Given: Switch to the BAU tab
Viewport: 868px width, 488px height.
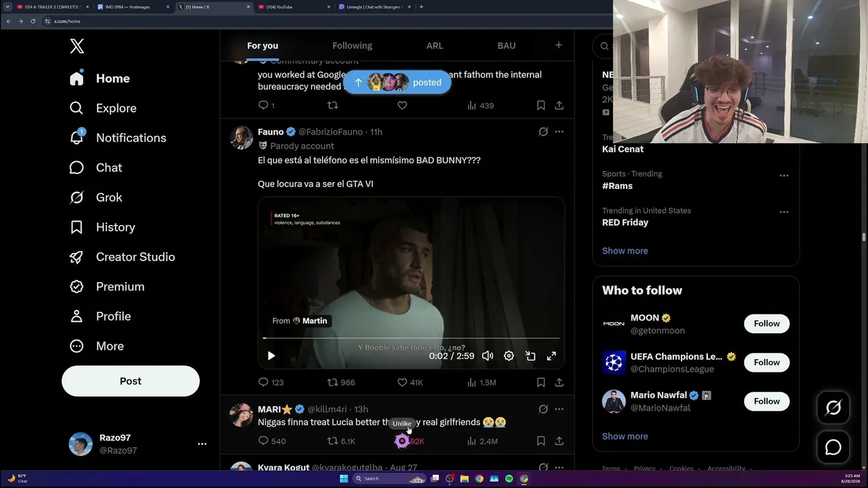Looking at the screenshot, I should pyautogui.click(x=507, y=45).
